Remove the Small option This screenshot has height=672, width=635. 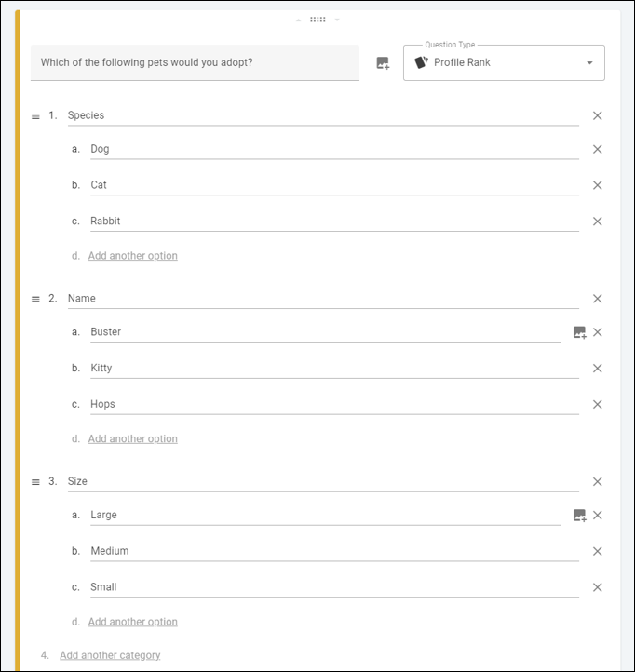[597, 587]
